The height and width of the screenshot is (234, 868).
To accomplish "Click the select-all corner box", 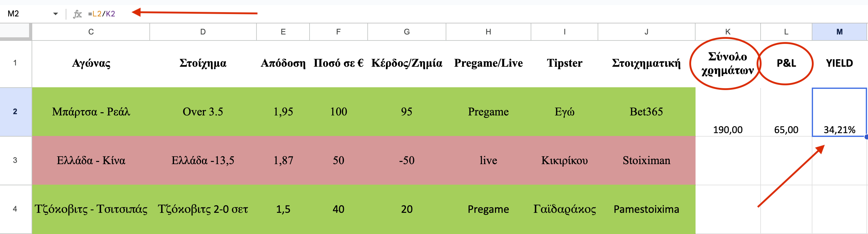I will click(15, 31).
